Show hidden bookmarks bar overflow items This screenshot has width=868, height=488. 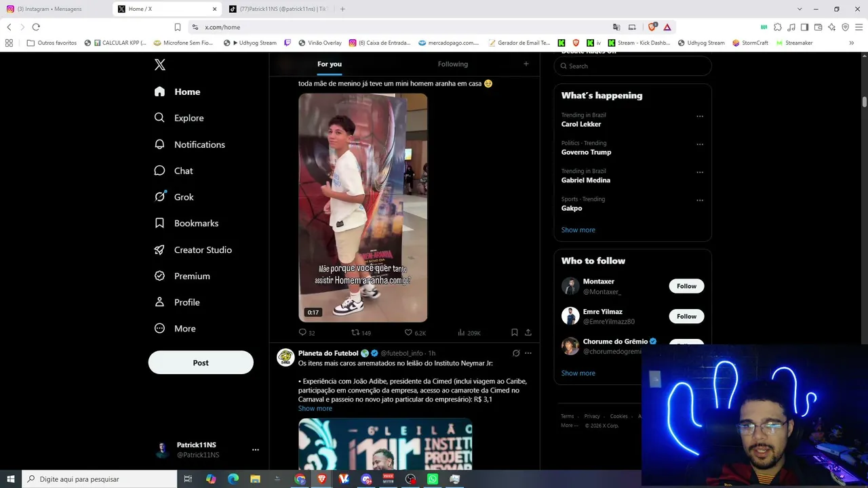(852, 43)
